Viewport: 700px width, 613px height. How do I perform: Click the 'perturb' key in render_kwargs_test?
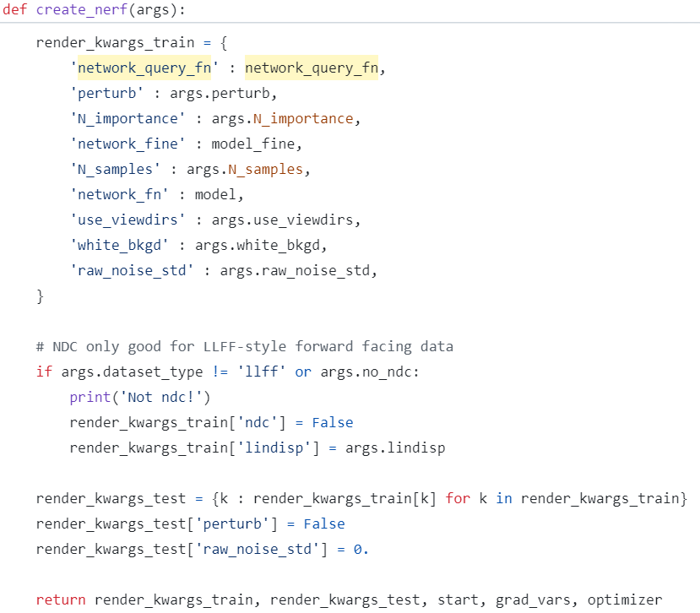pos(232,523)
